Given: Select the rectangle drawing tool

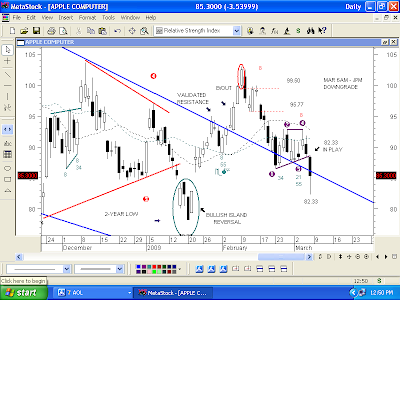Looking at the screenshot, I should click(x=8, y=179).
